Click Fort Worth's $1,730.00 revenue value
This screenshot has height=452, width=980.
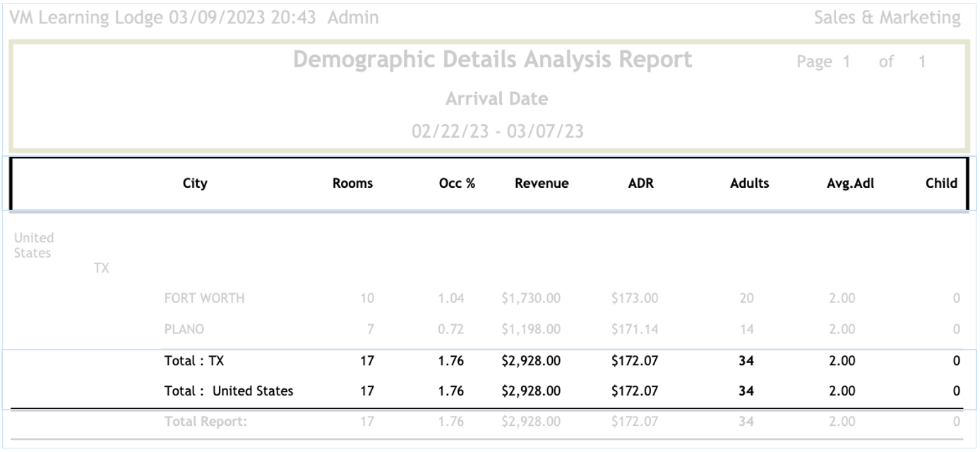tap(530, 298)
